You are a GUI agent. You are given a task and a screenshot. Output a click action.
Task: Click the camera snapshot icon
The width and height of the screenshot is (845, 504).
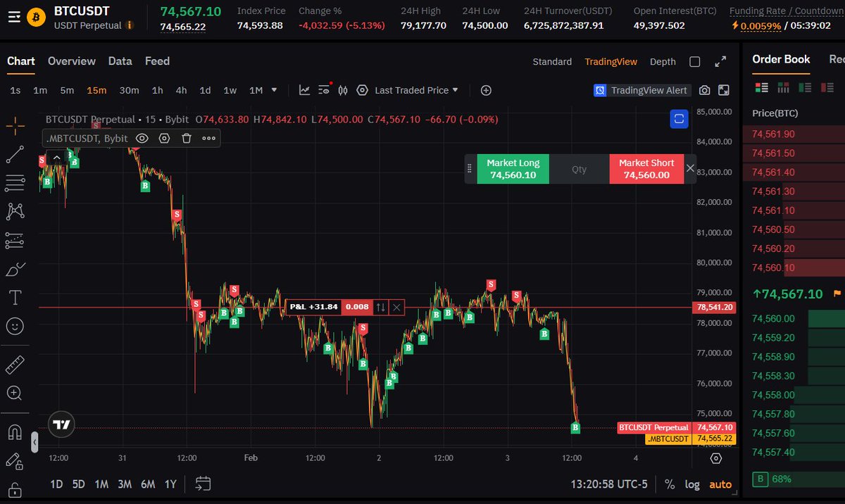click(x=704, y=90)
